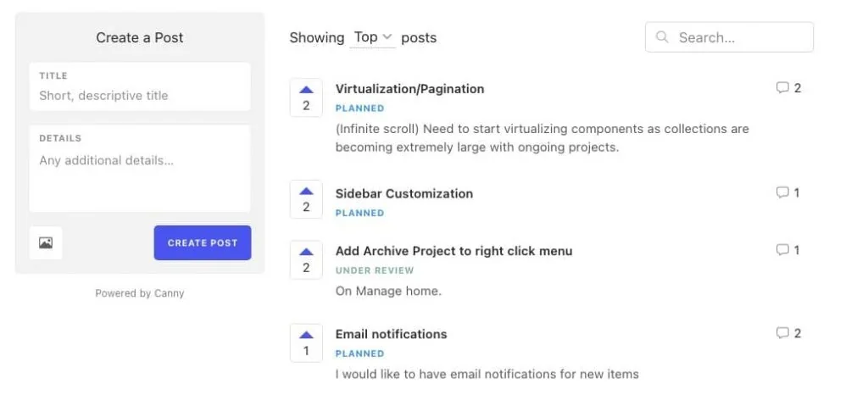Open comments on the Add Archive Project post
This screenshot has height=395, width=868.
[x=788, y=251]
